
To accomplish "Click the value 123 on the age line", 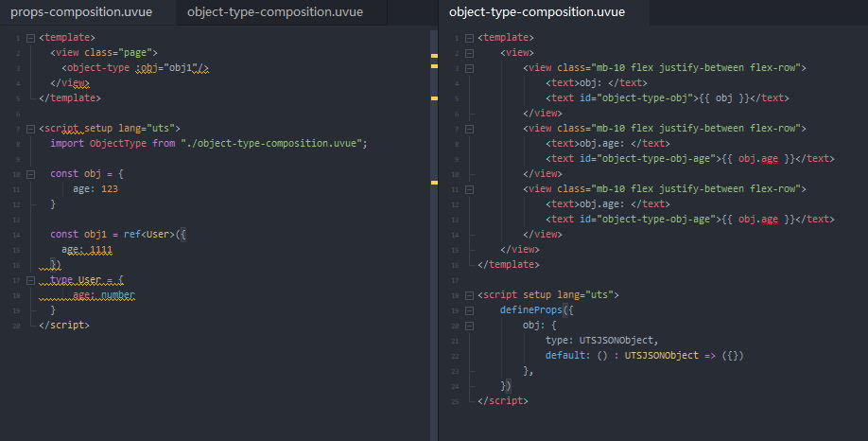I will pyautogui.click(x=110, y=189).
